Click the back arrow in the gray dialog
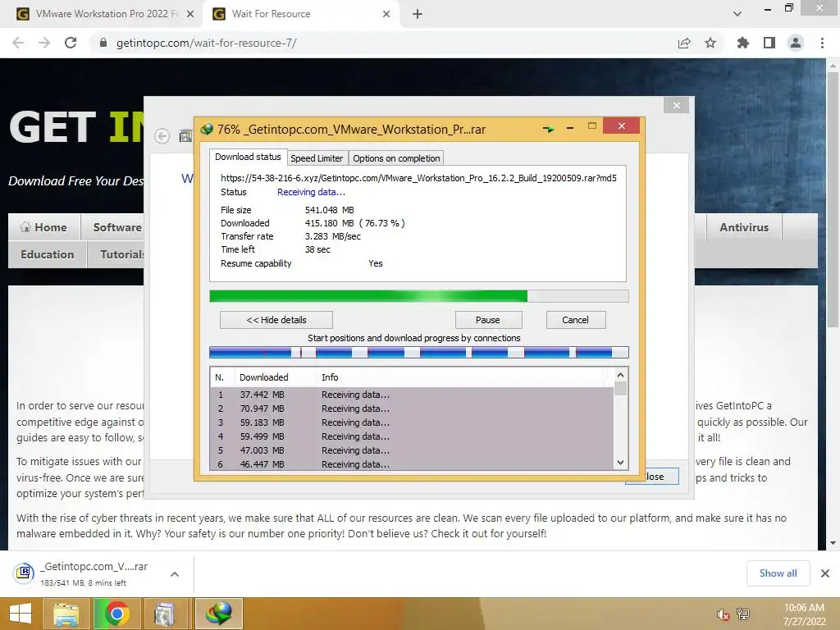Screen dimensions: 840x630 (x=162, y=136)
